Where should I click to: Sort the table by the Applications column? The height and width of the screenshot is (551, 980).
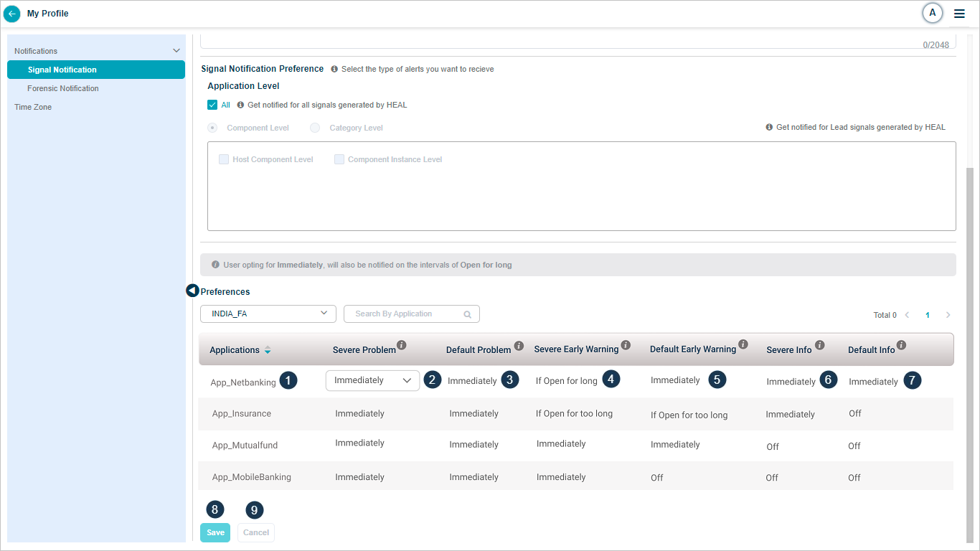[x=268, y=350]
